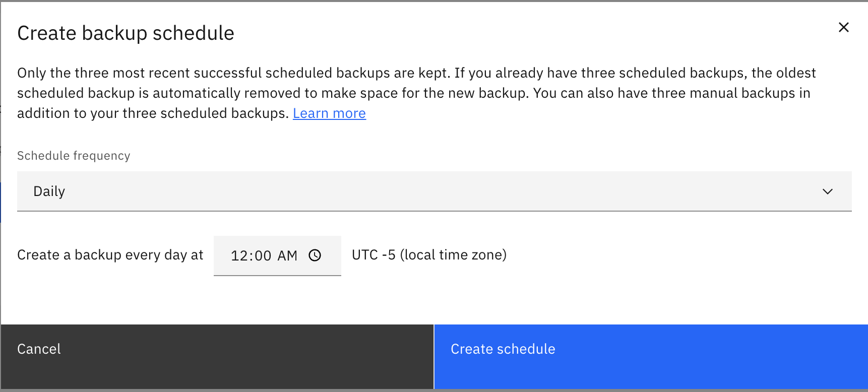Close the dialog using the X icon

(x=843, y=27)
